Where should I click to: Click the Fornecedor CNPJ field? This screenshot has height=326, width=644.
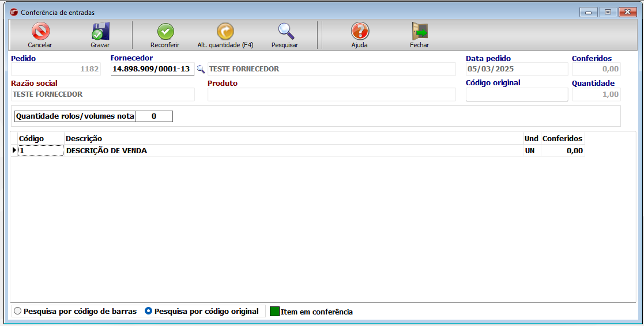(x=152, y=69)
